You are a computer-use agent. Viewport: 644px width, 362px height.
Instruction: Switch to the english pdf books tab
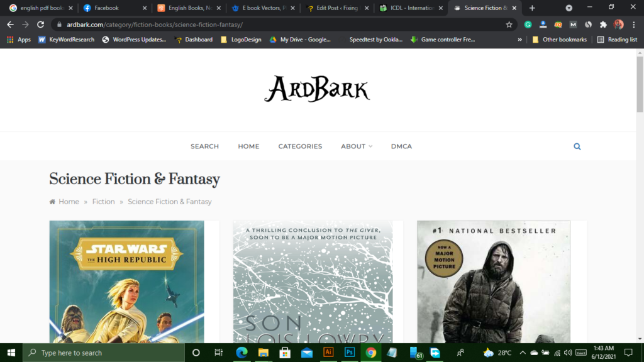tap(41, 8)
